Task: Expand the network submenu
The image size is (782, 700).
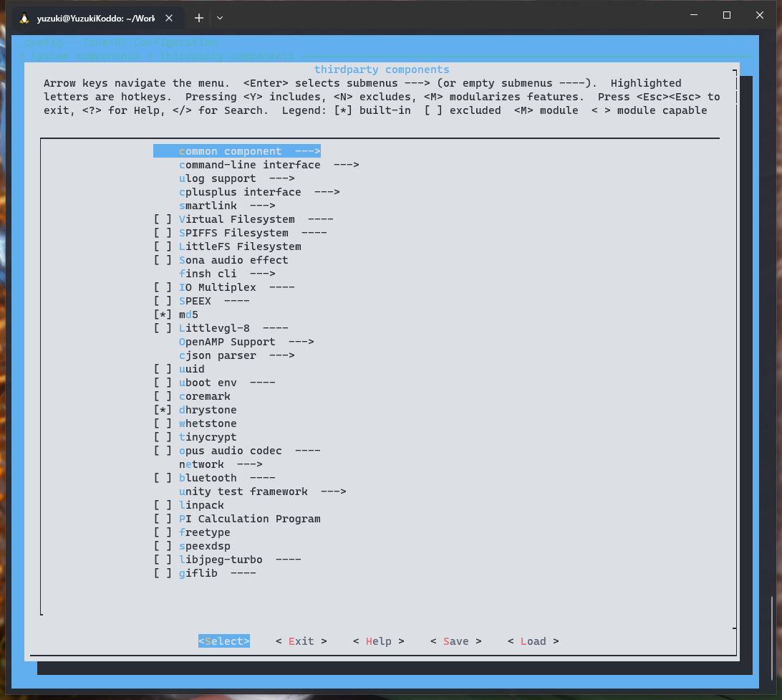Action: tap(220, 464)
